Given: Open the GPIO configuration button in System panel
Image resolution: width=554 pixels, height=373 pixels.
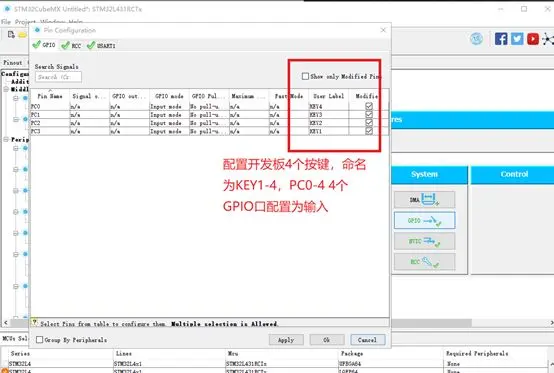Looking at the screenshot, I should 424,220.
